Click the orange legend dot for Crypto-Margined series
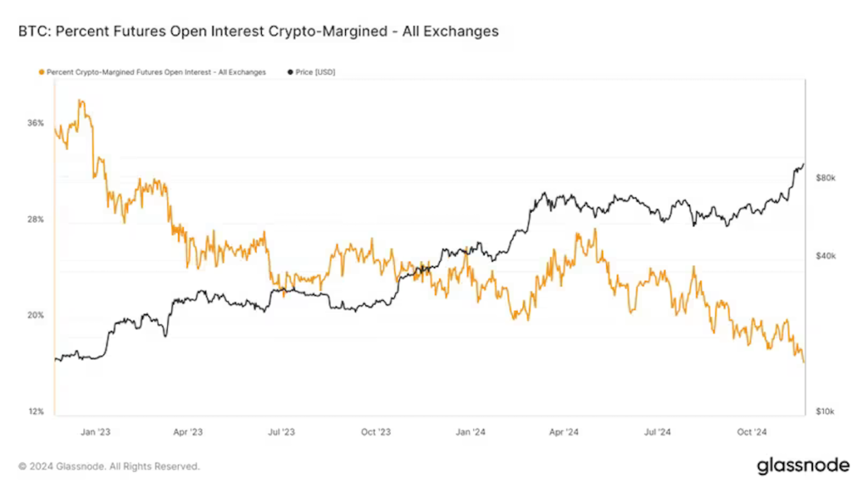 pyautogui.click(x=42, y=73)
